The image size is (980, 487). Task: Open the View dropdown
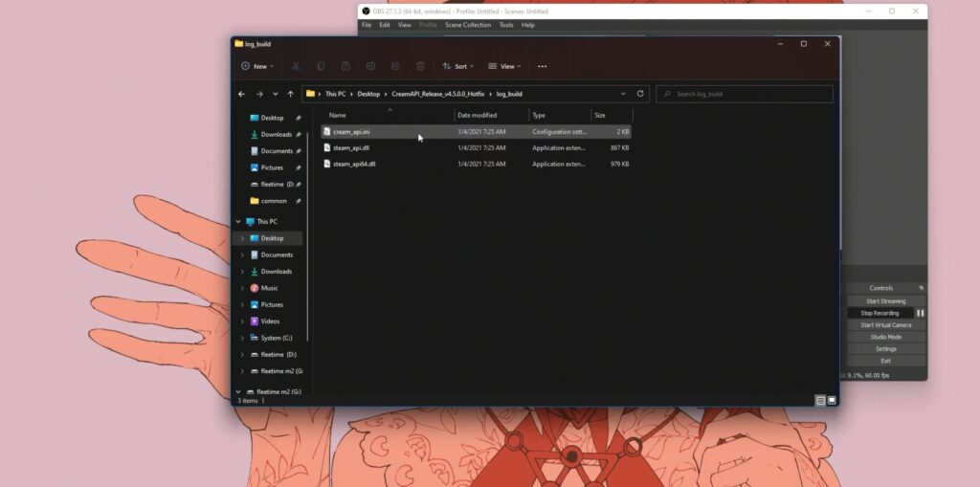point(505,66)
